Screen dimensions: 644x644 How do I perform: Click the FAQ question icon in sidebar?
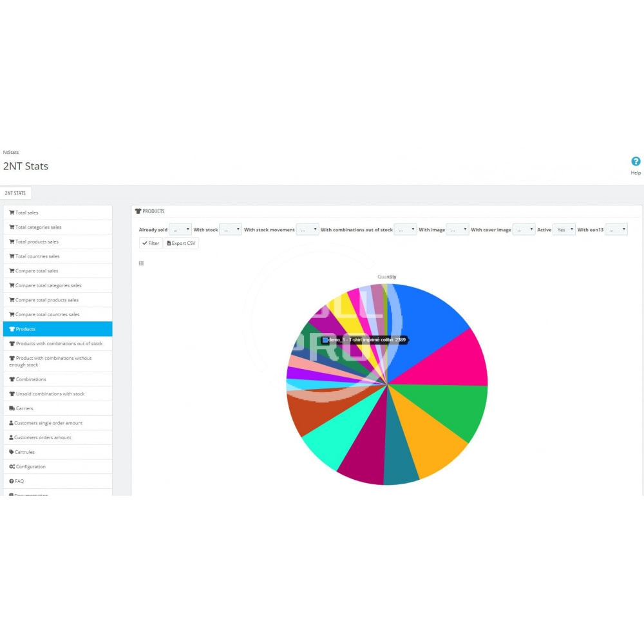[12, 481]
